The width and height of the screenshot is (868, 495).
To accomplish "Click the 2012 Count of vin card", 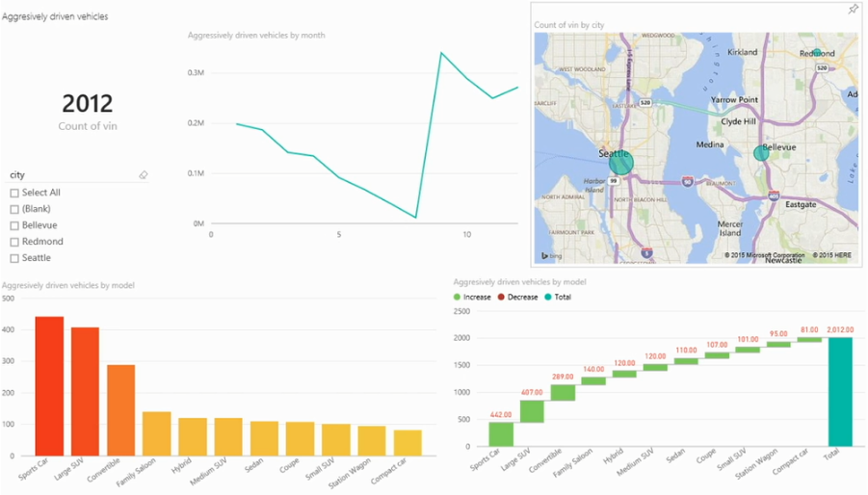I will point(88,113).
